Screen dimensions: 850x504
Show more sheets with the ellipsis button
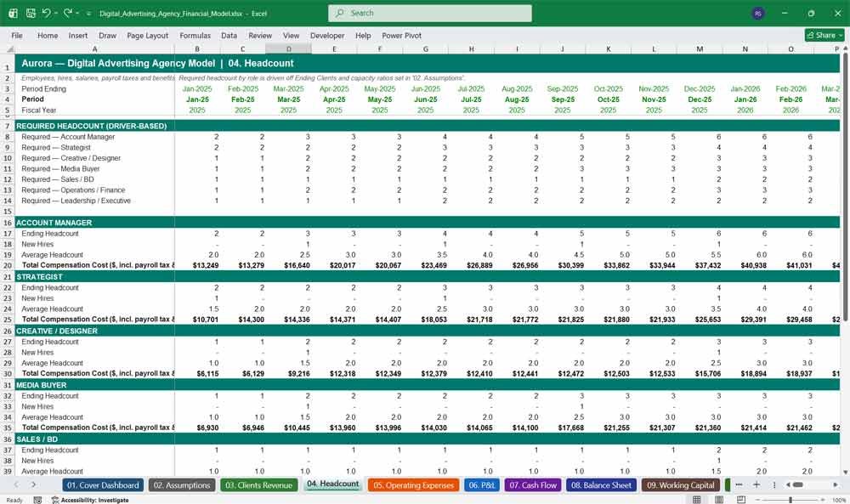(x=739, y=484)
